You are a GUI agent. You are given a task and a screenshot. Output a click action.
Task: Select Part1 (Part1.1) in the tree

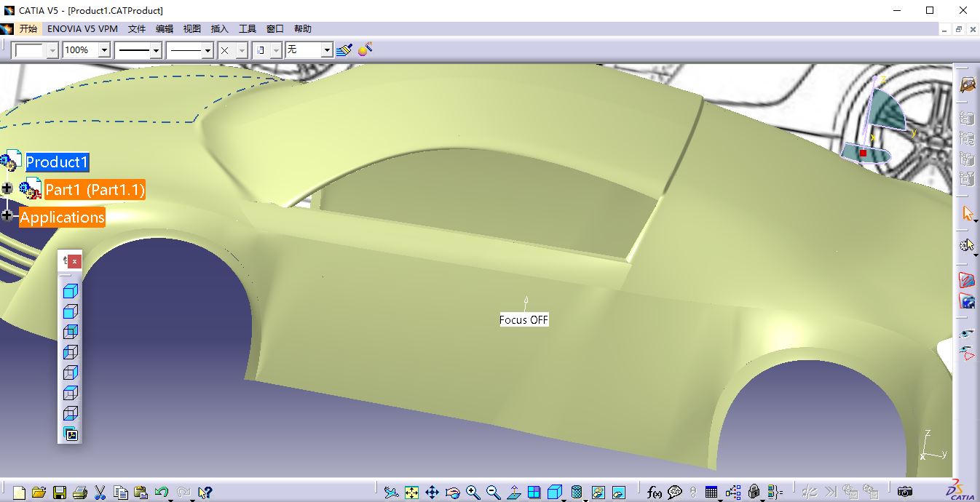(x=95, y=190)
